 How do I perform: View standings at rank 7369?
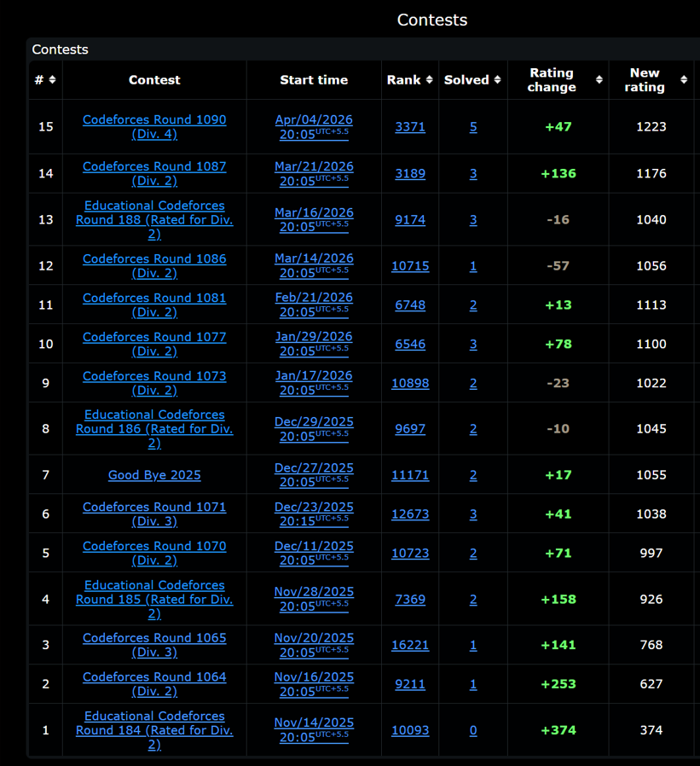410,600
